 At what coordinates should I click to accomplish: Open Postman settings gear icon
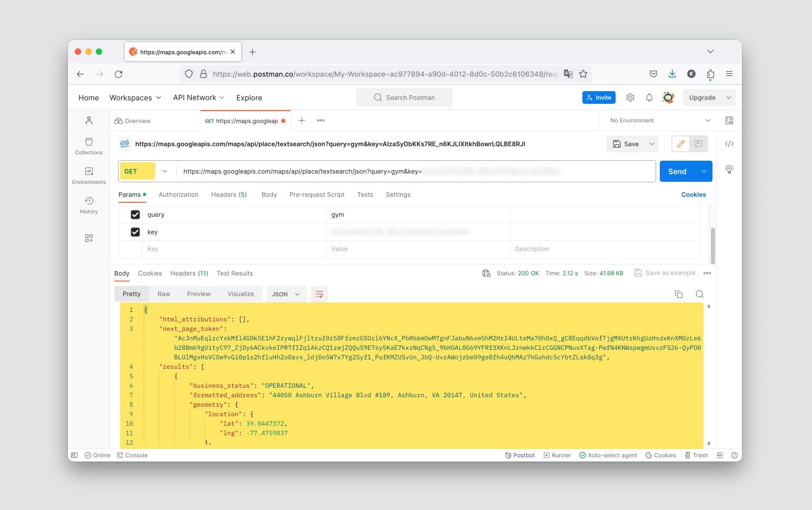pos(630,97)
